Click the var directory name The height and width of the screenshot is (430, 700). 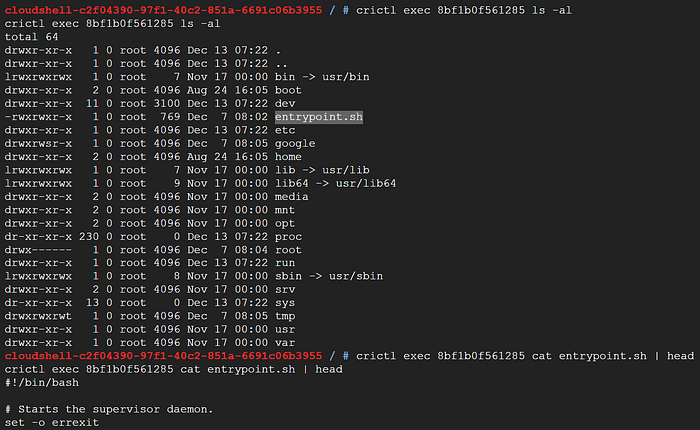285,343
